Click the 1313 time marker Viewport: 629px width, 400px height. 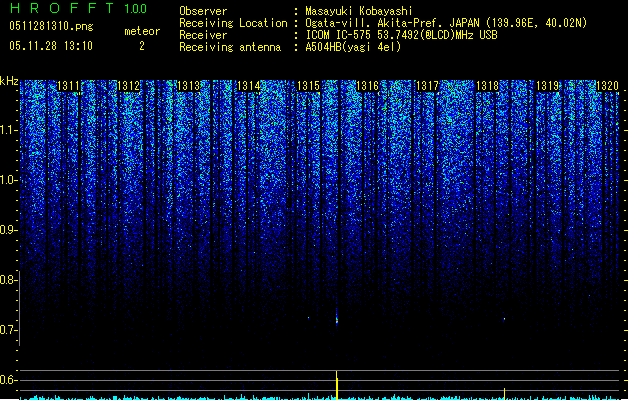point(188,85)
